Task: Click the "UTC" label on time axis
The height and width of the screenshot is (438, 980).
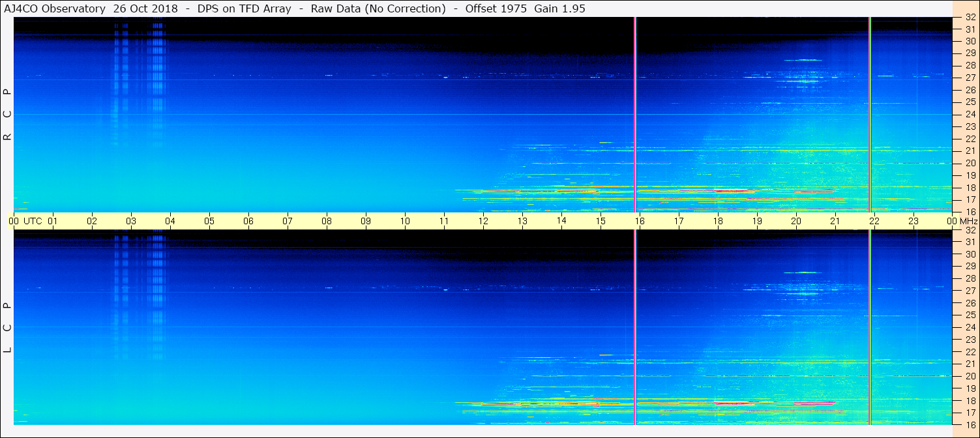Action: (x=33, y=221)
